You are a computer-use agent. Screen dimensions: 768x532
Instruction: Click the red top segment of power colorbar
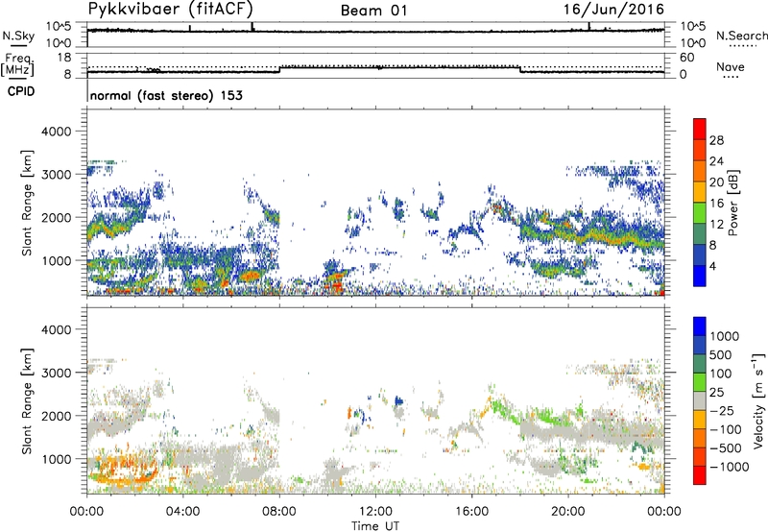pos(700,129)
